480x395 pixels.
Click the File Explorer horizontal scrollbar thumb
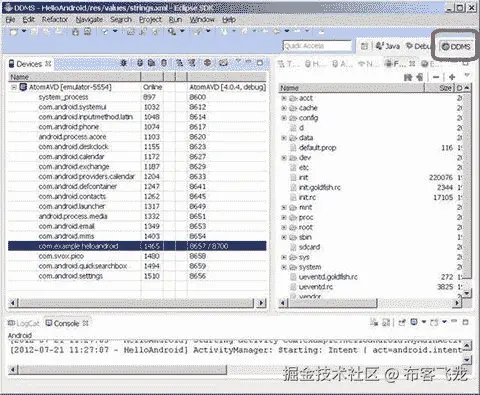pos(333,303)
